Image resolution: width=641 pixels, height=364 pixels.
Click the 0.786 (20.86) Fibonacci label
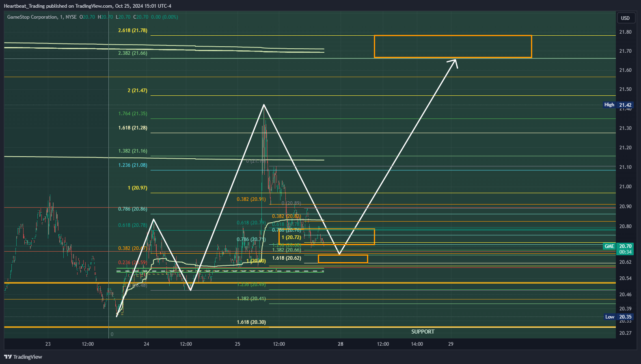[x=133, y=209]
